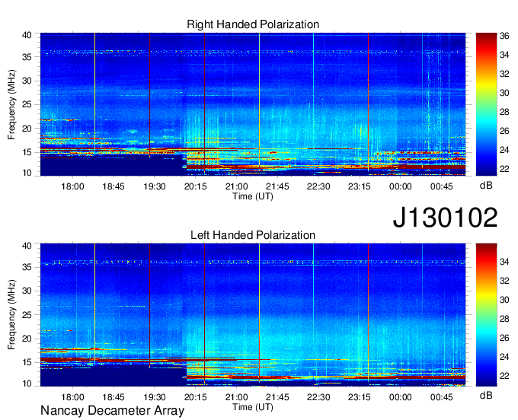
Task: Click the red vertical line right of 23:15 in right-handed plot
Action: [x=369, y=102]
